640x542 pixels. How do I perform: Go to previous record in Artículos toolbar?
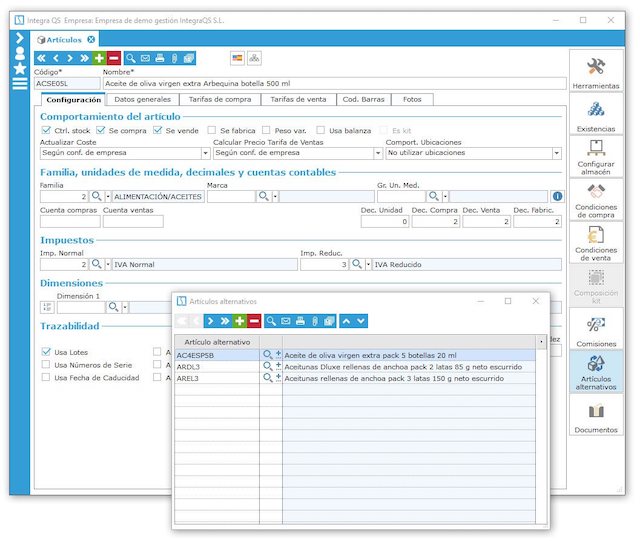click(56, 58)
